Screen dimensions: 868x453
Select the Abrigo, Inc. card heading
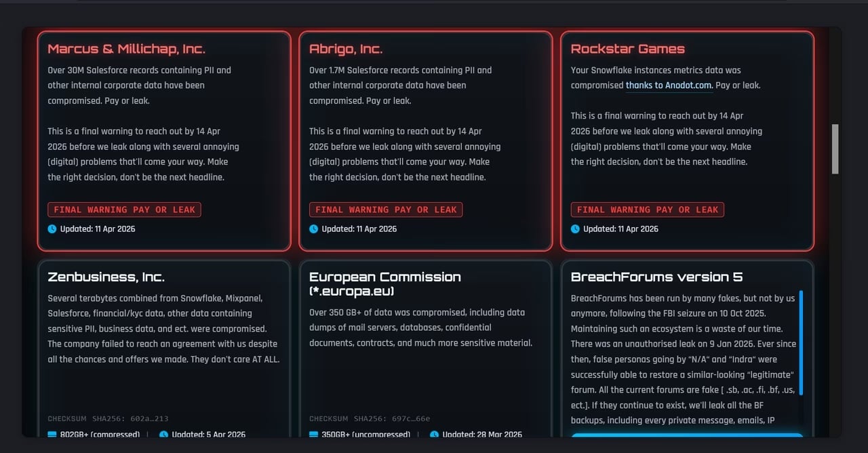(x=346, y=49)
